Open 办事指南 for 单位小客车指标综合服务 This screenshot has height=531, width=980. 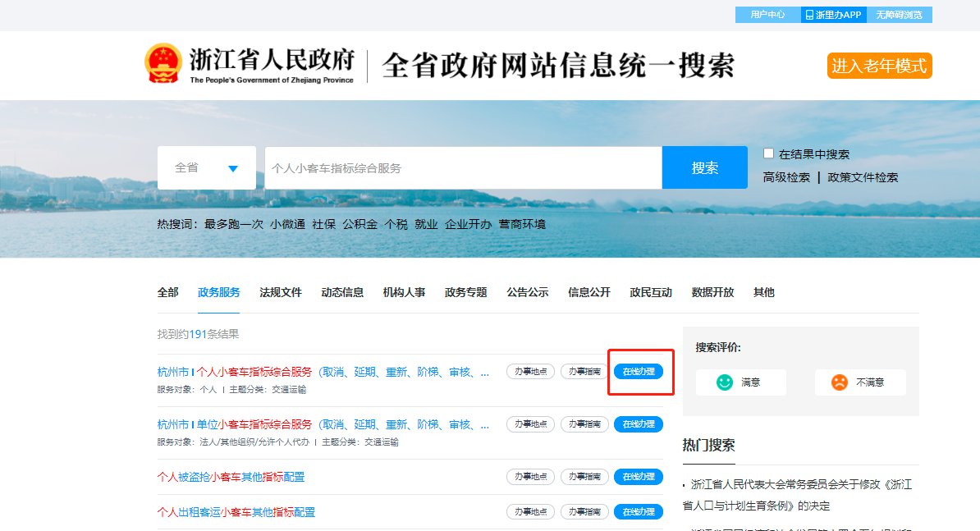pos(584,424)
